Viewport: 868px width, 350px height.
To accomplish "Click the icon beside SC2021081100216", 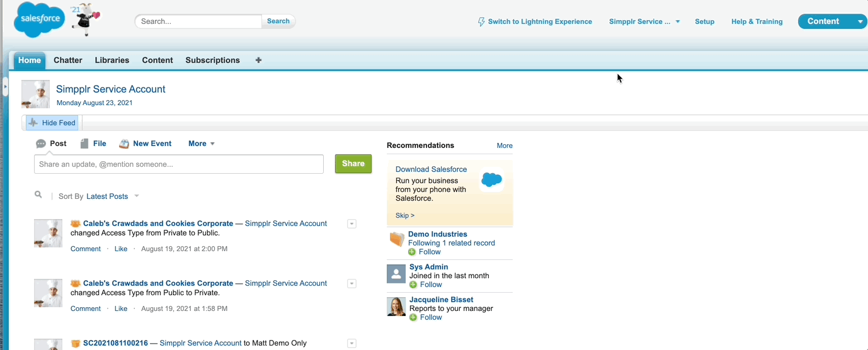I will tap(76, 343).
